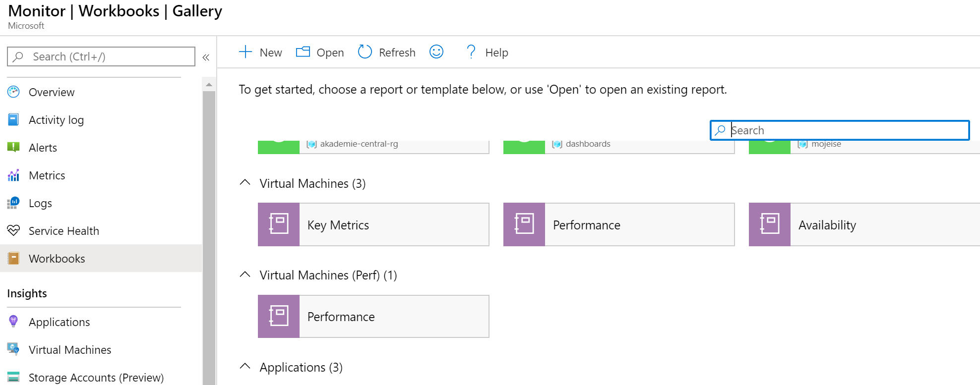Collapse the sidebar with the double chevron
Image resolution: width=980 pixels, height=385 pixels.
(x=206, y=57)
